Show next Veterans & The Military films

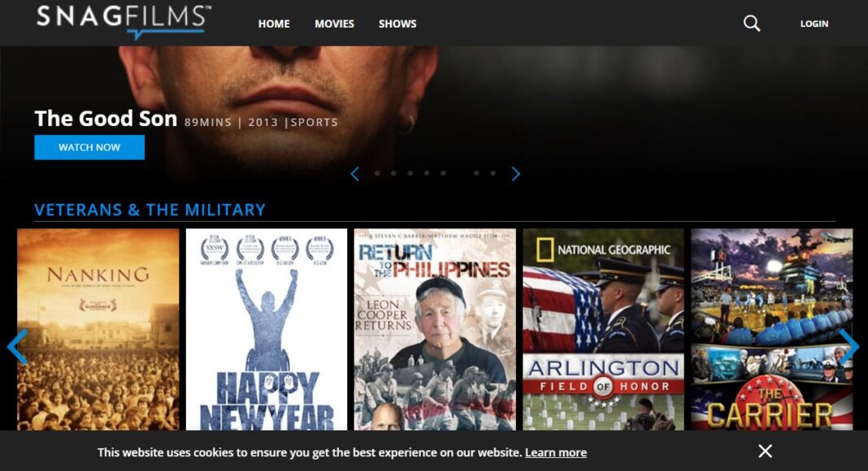(849, 347)
